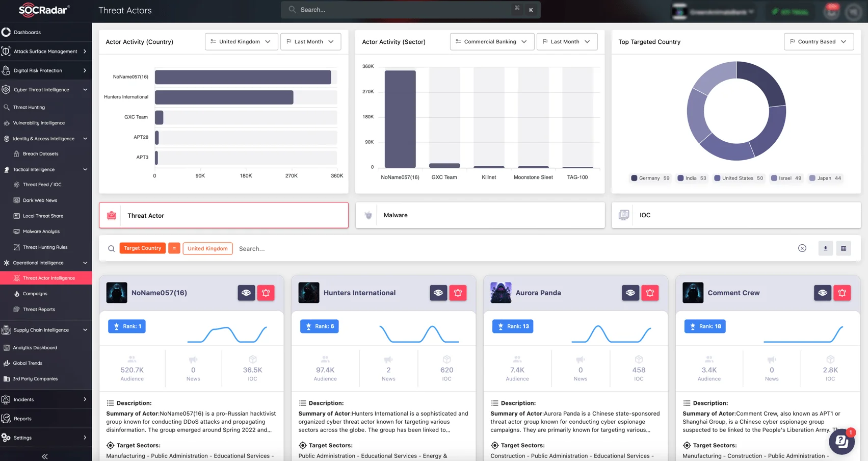This screenshot has height=461, width=868.
Task: Toggle watch eye for Hunters International
Action: pyautogui.click(x=438, y=293)
